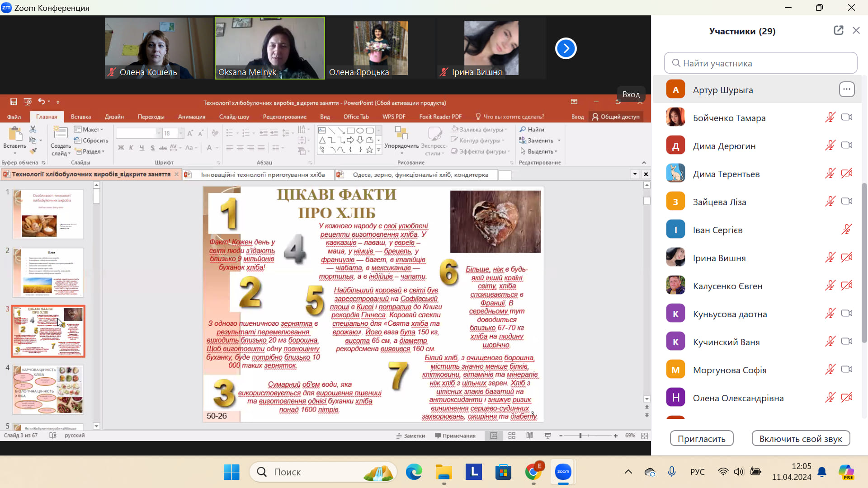Open the Zoom app in Windows taskbar
Screen dimensions: 868x488
tap(563, 472)
